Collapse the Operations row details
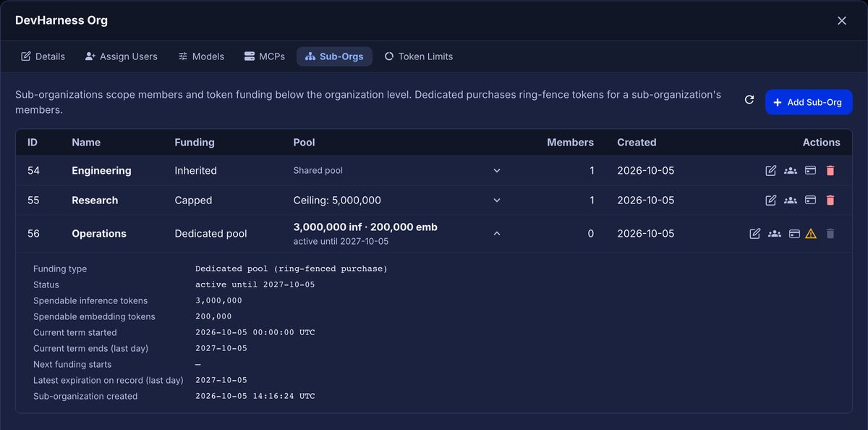 pyautogui.click(x=497, y=234)
